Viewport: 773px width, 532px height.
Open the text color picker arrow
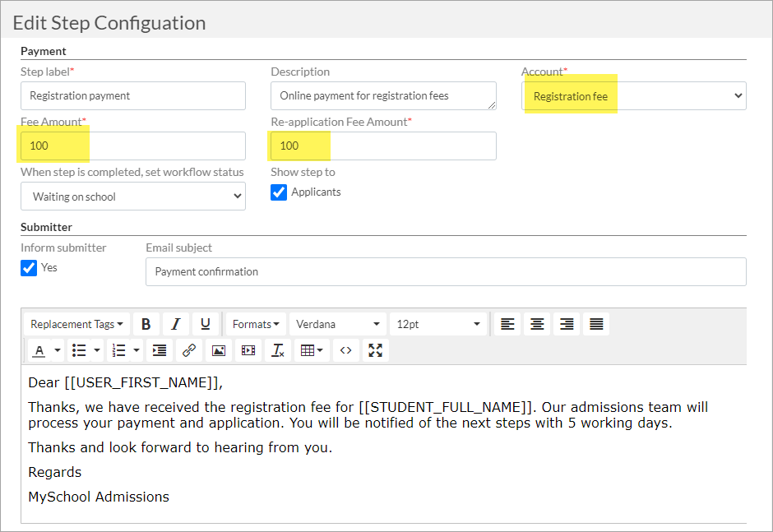[58, 350]
